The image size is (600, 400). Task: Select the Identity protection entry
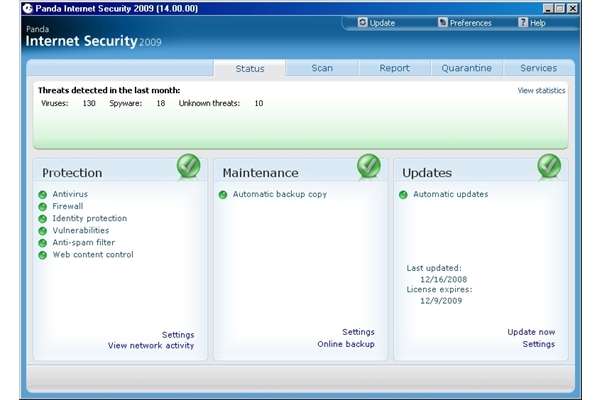[x=90, y=218]
